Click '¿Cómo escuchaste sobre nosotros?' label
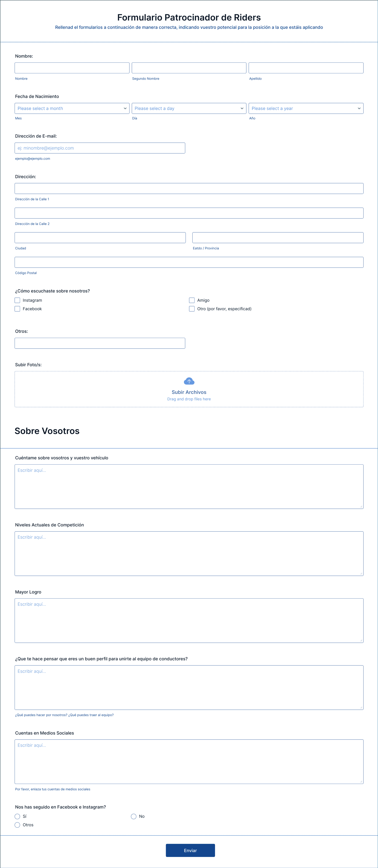Viewport: 378px width, 868px height. click(x=52, y=291)
